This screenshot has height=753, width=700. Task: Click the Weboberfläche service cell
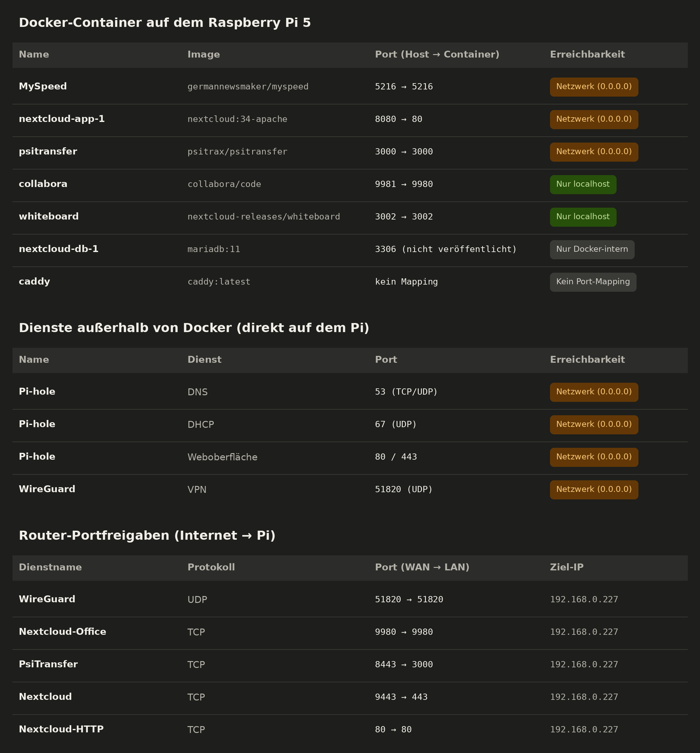coord(222,457)
